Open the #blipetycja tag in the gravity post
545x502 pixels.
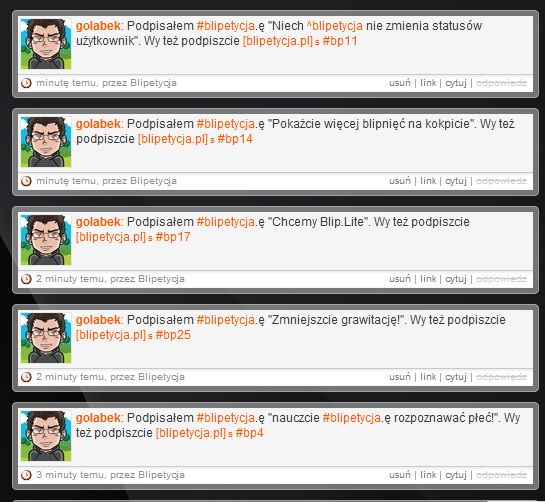(226, 320)
